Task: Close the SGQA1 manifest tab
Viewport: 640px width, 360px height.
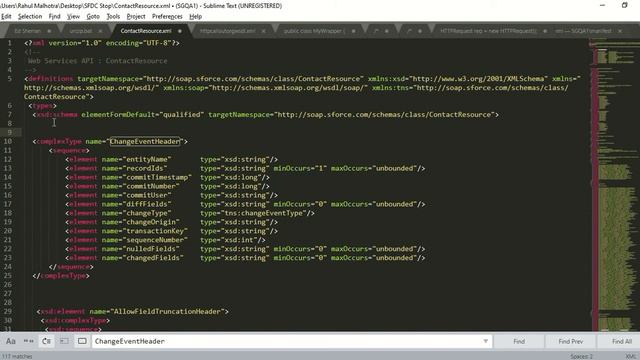Action: point(620,31)
